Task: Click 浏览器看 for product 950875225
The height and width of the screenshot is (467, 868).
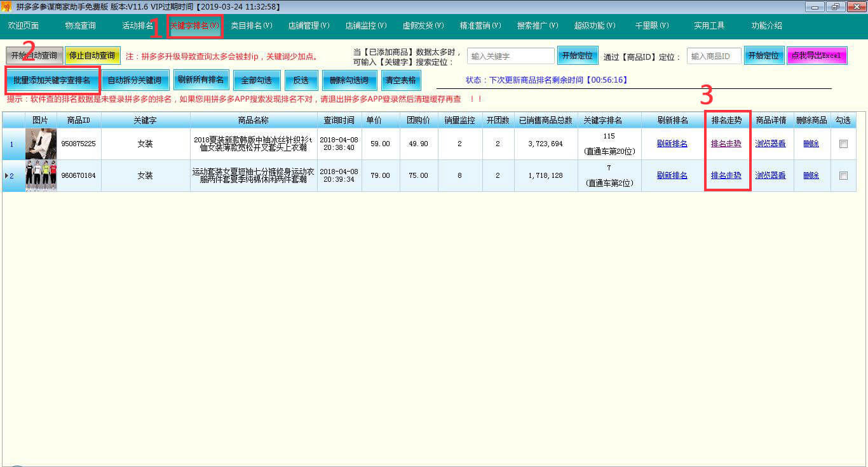Action: [x=770, y=144]
